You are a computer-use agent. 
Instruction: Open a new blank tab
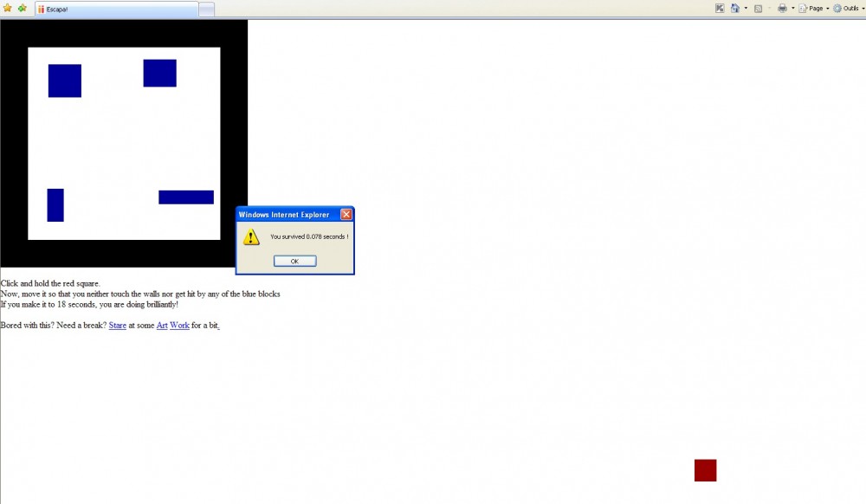coord(207,9)
